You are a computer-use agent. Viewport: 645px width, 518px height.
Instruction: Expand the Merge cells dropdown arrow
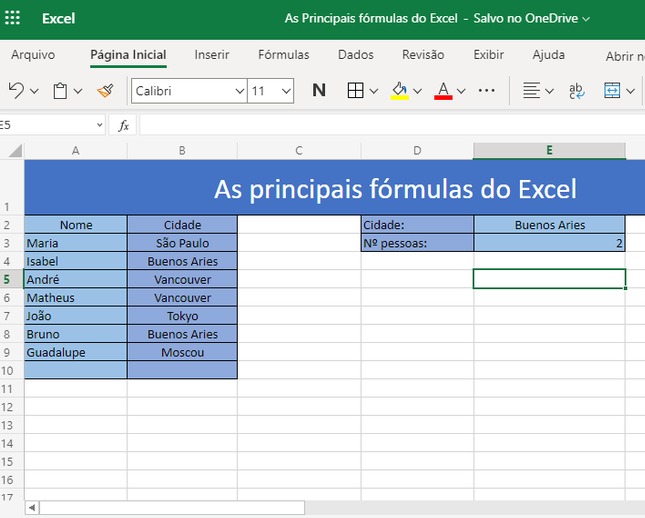click(x=630, y=91)
